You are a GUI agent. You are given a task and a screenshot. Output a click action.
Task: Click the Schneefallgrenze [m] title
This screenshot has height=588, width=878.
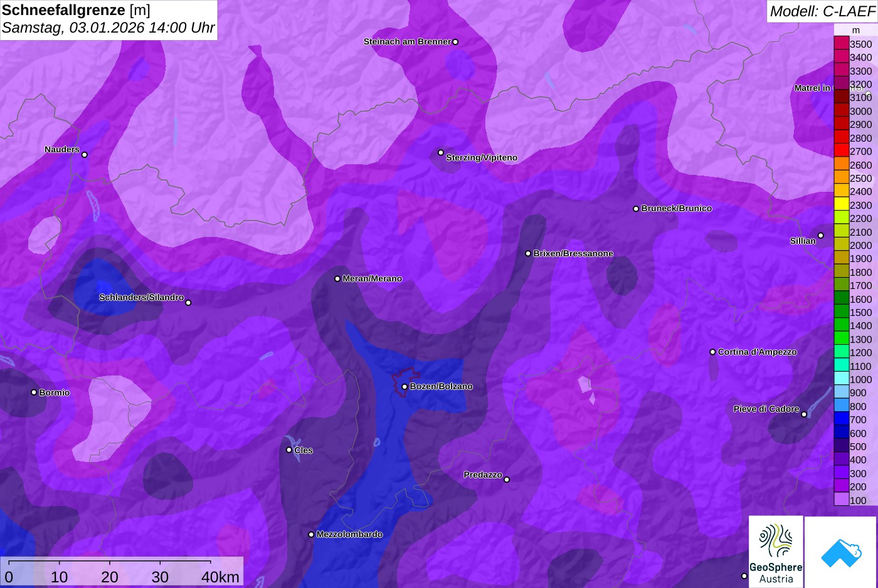point(76,10)
